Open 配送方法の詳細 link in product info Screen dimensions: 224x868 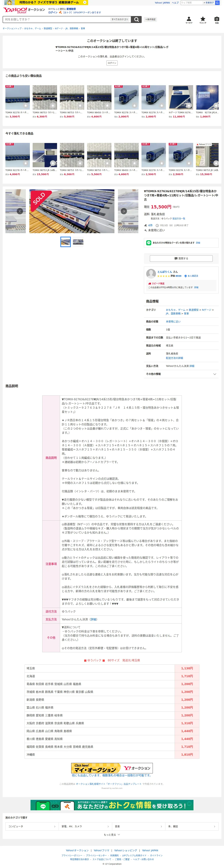174,358
